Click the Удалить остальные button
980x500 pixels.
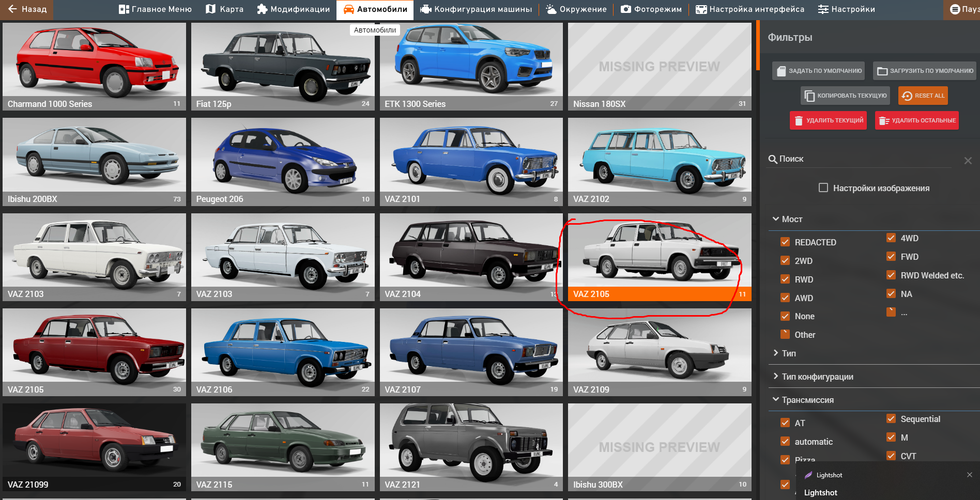point(917,120)
